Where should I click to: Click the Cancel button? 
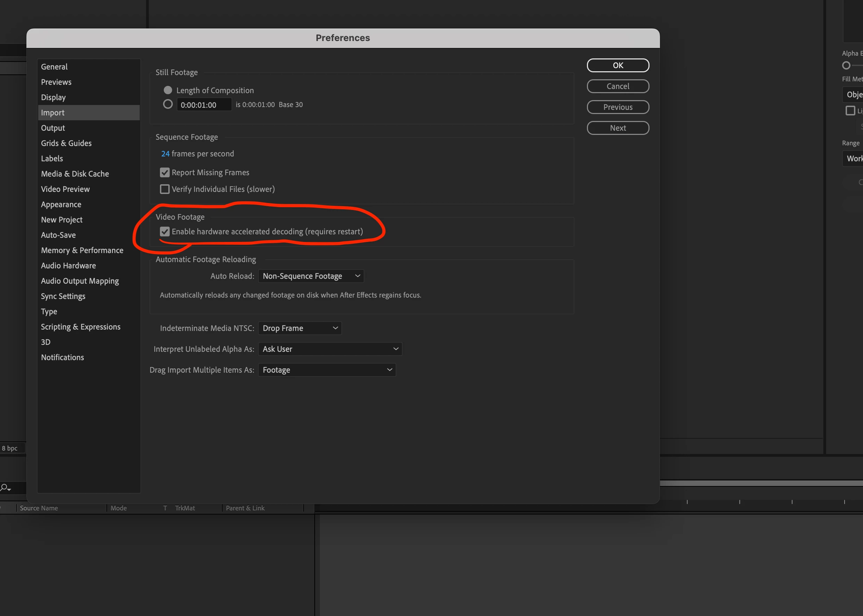[x=618, y=86]
